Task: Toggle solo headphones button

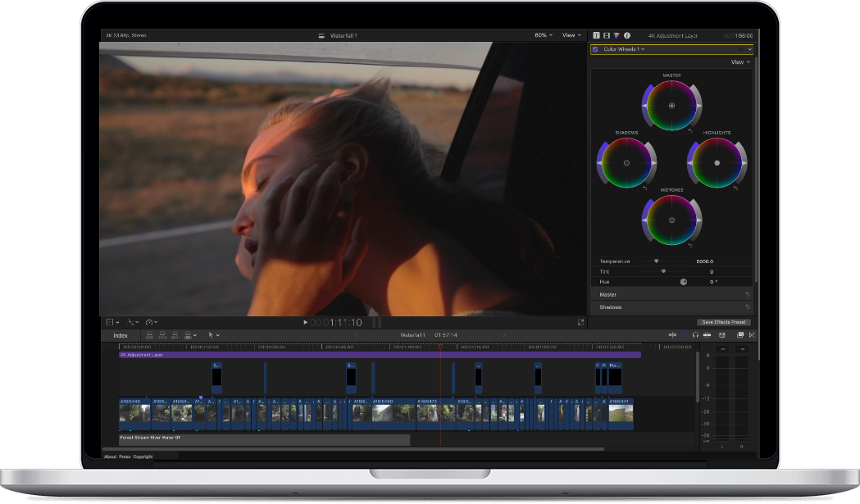Action: pyautogui.click(x=695, y=335)
